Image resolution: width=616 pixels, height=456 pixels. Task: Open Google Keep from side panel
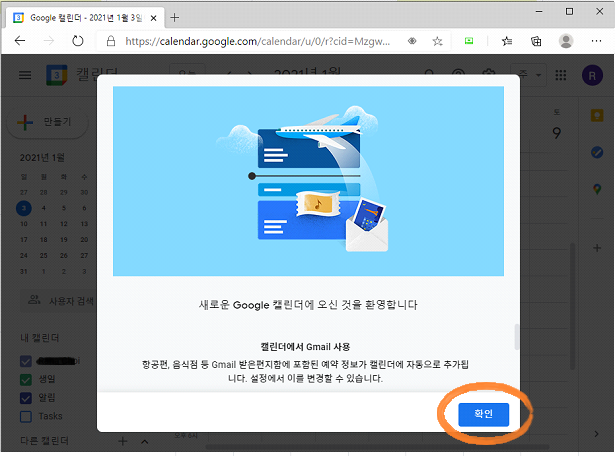pyautogui.click(x=597, y=115)
